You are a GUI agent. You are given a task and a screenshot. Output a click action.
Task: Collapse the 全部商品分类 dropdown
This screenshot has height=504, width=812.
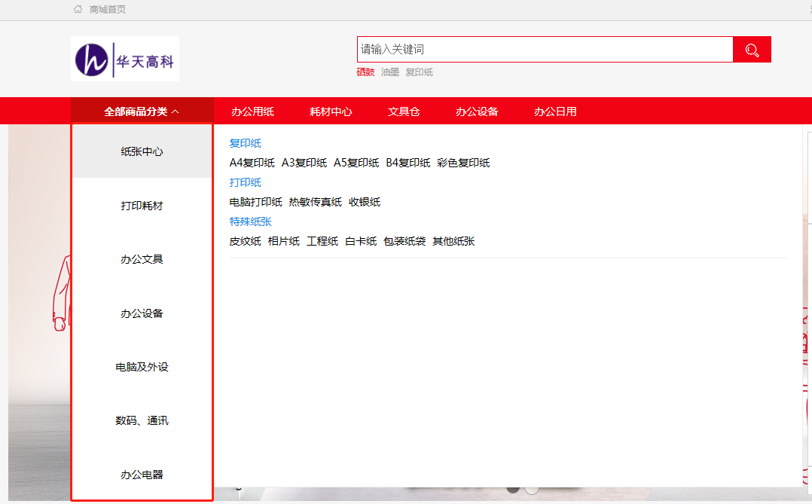[x=142, y=111]
